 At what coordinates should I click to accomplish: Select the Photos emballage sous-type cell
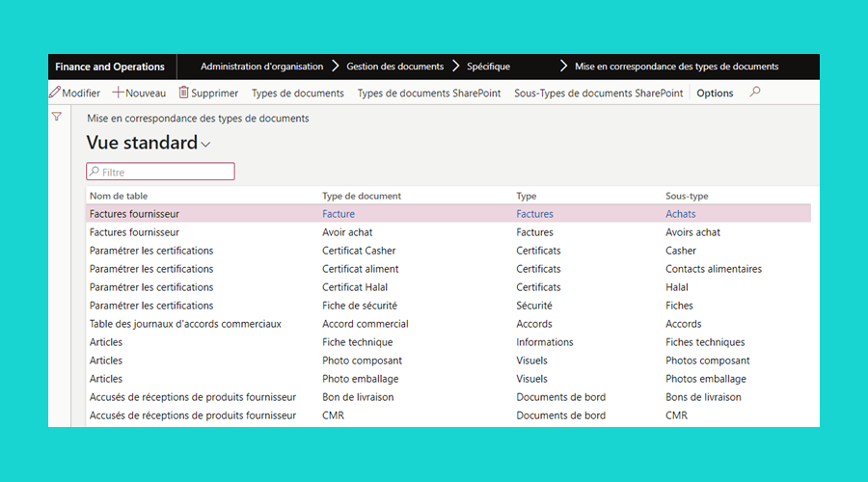706,379
